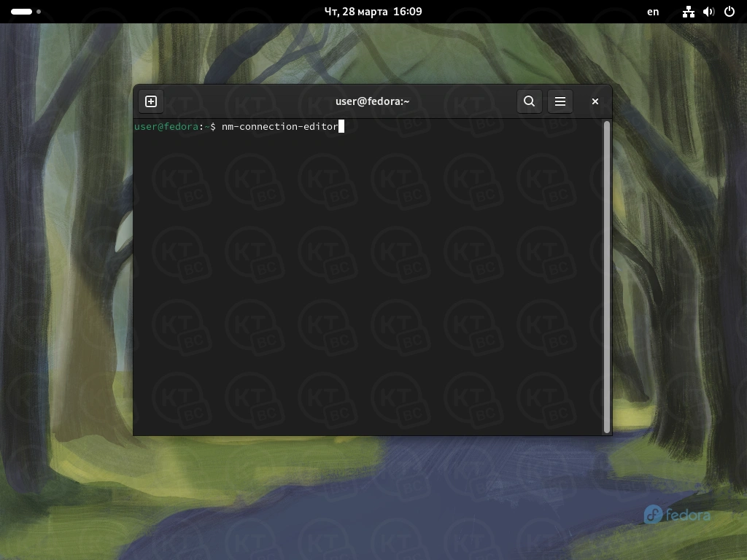Open the calendar via date and time

[x=373, y=12]
